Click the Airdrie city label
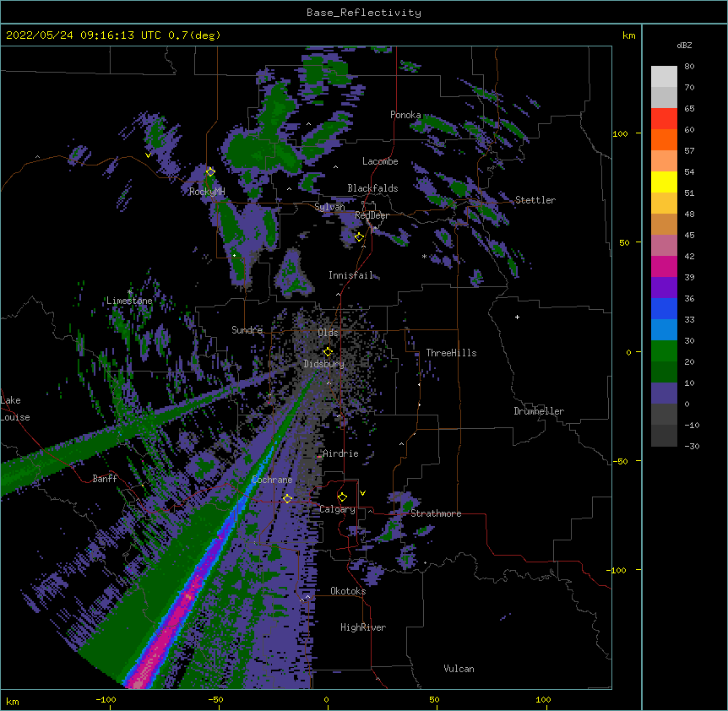 click(340, 453)
